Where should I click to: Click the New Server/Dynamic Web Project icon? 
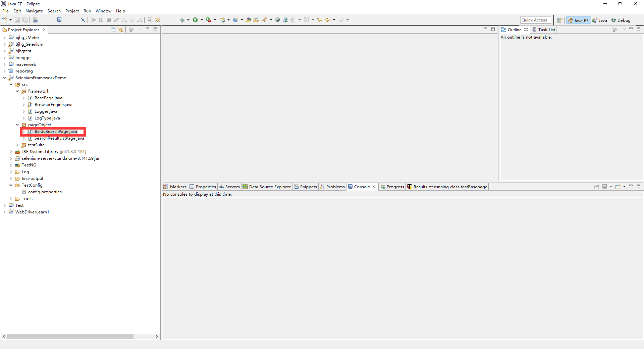[222, 20]
